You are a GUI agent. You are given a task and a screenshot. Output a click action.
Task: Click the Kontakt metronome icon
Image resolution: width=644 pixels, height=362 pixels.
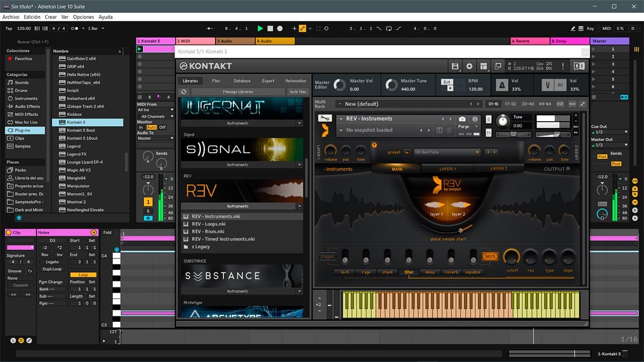tap(502, 85)
